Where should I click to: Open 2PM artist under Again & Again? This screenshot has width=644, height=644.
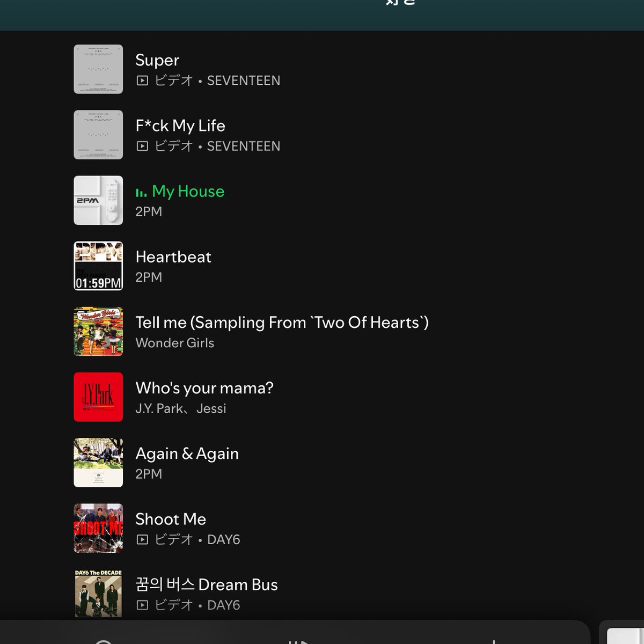pyautogui.click(x=149, y=474)
